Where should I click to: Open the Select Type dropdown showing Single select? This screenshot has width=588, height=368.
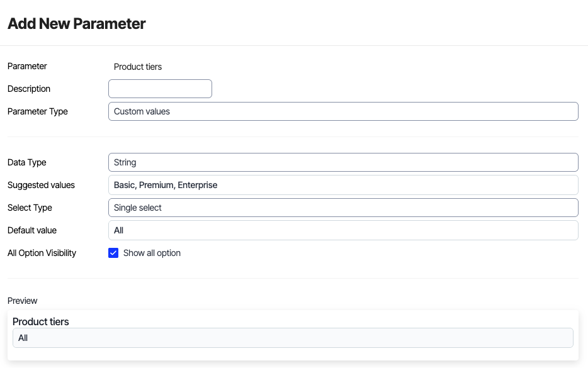[x=343, y=208]
